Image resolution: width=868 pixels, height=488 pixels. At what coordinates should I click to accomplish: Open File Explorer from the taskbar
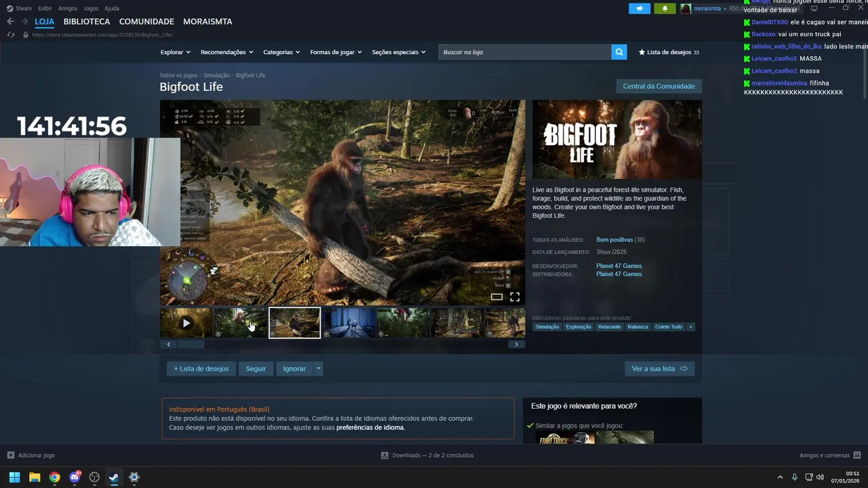[35, 477]
